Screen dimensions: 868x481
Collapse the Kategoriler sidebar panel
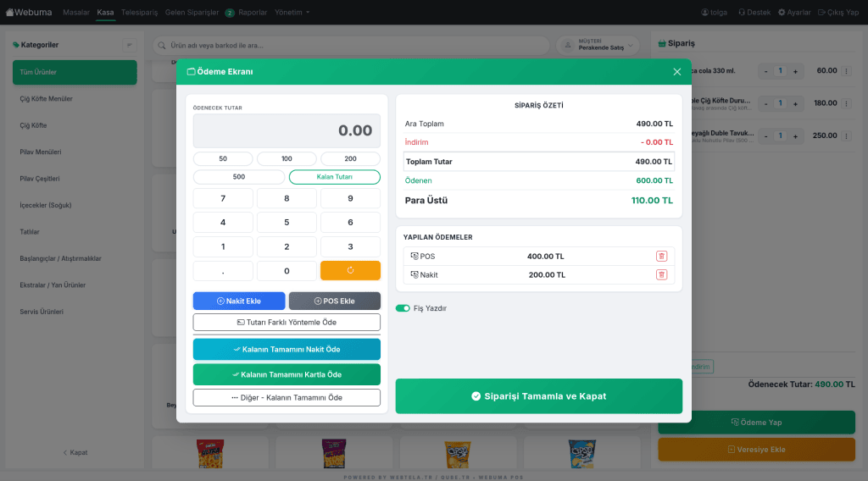(x=129, y=45)
